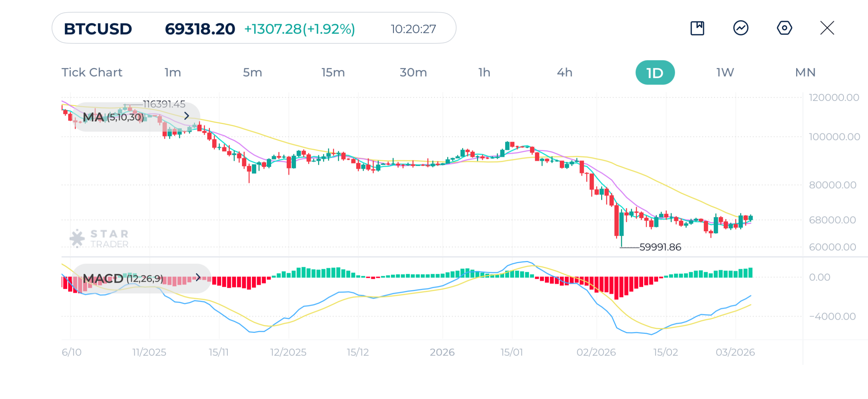This screenshot has width=868, height=399.
Task: Click the 69318.20 price display
Action: click(x=199, y=29)
